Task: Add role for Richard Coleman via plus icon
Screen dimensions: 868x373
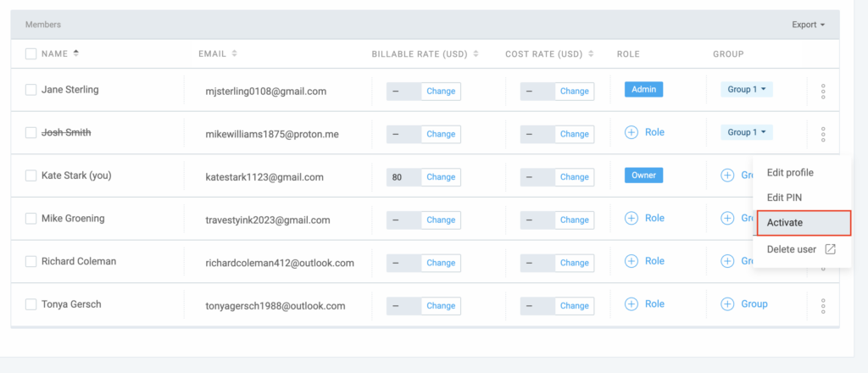Action: click(x=632, y=261)
